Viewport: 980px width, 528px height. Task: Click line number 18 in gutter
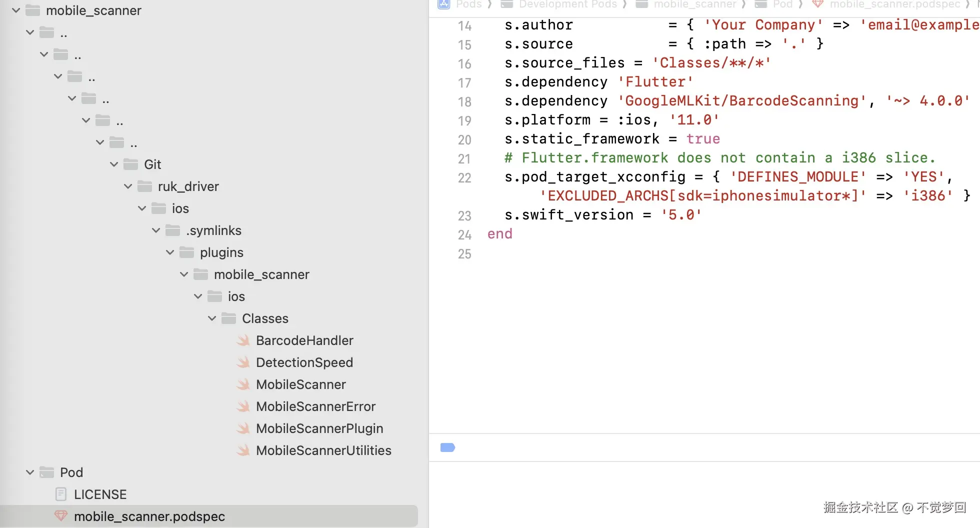464,101
